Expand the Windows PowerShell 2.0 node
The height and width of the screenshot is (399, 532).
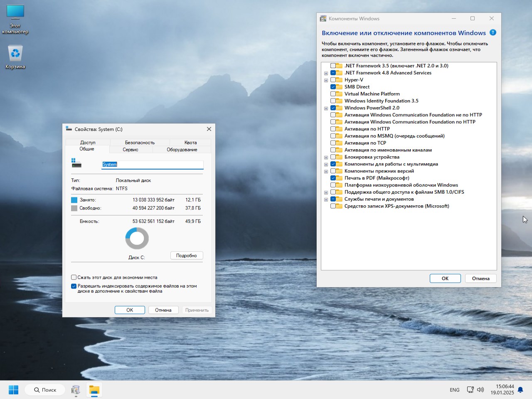pos(326,108)
